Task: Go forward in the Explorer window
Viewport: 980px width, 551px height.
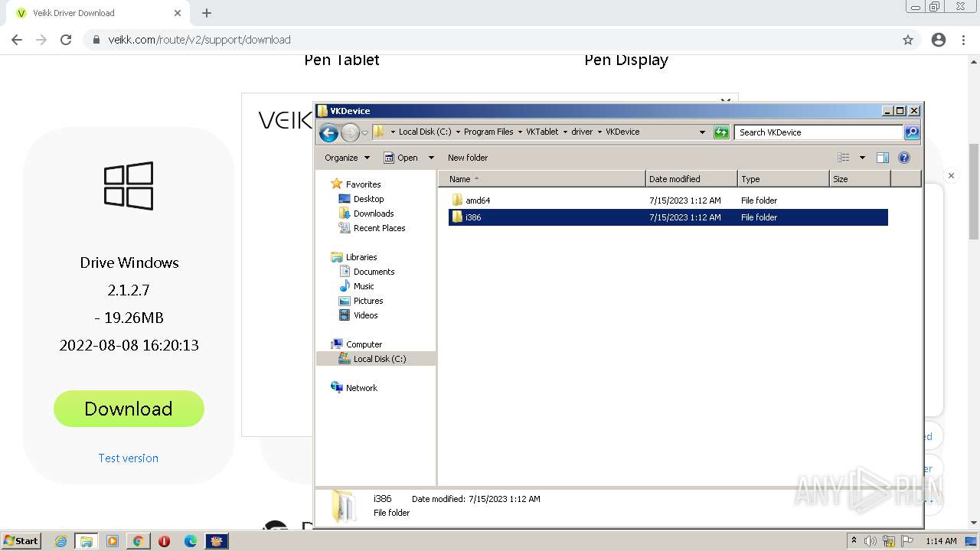Action: pyautogui.click(x=350, y=133)
